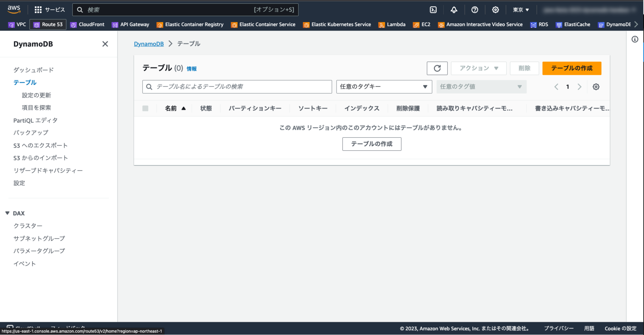Open 用語 footer link
The height and width of the screenshot is (335, 644).
[x=589, y=328]
